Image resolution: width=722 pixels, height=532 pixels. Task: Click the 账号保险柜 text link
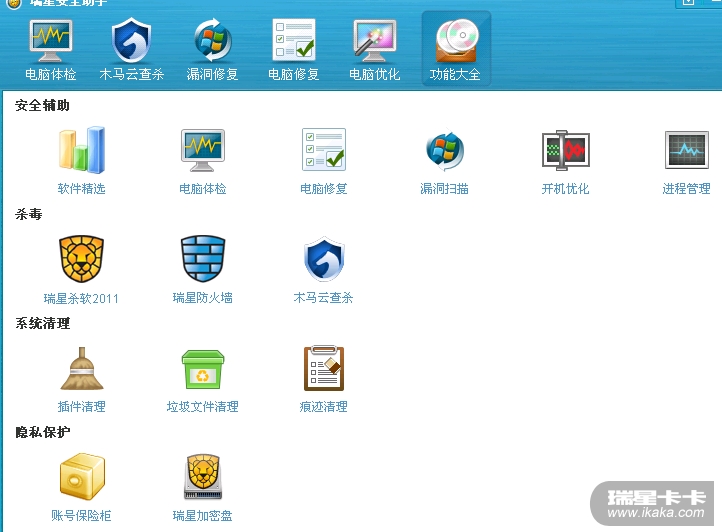(82, 515)
